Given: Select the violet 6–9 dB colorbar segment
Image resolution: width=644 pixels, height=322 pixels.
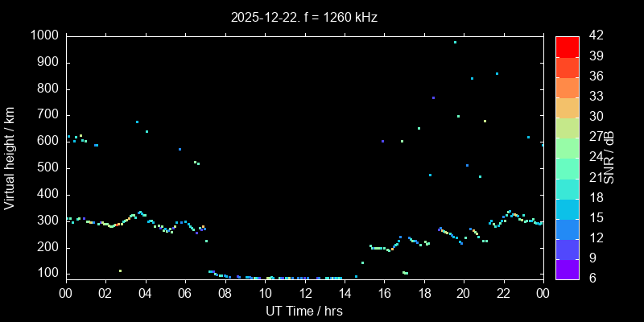Looking at the screenshot, I should 567,270.
